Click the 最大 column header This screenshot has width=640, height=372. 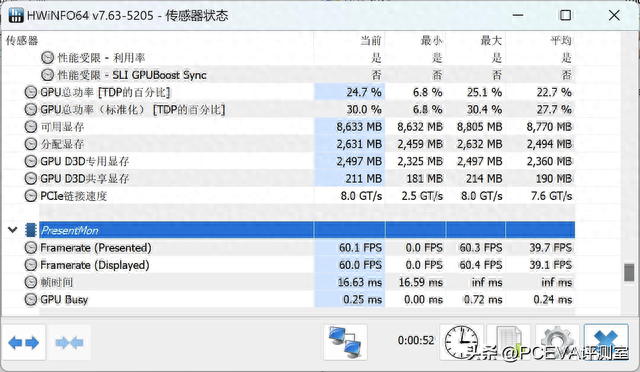[x=491, y=40]
